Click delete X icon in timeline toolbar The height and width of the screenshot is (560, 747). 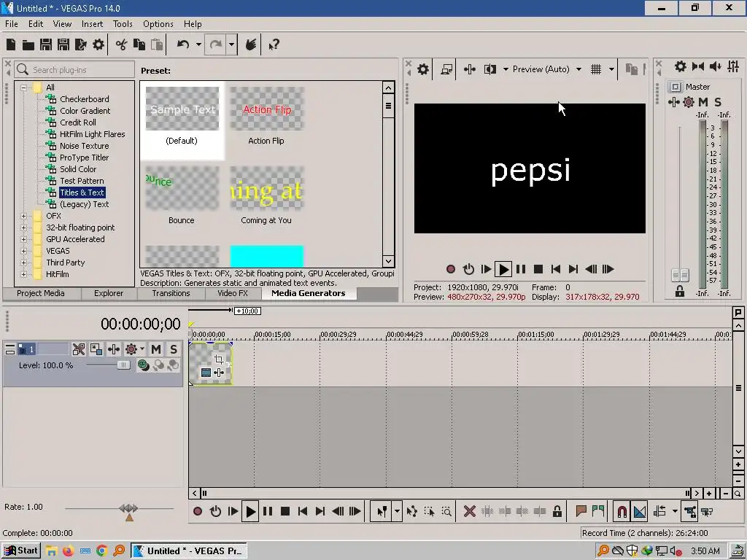(469, 511)
